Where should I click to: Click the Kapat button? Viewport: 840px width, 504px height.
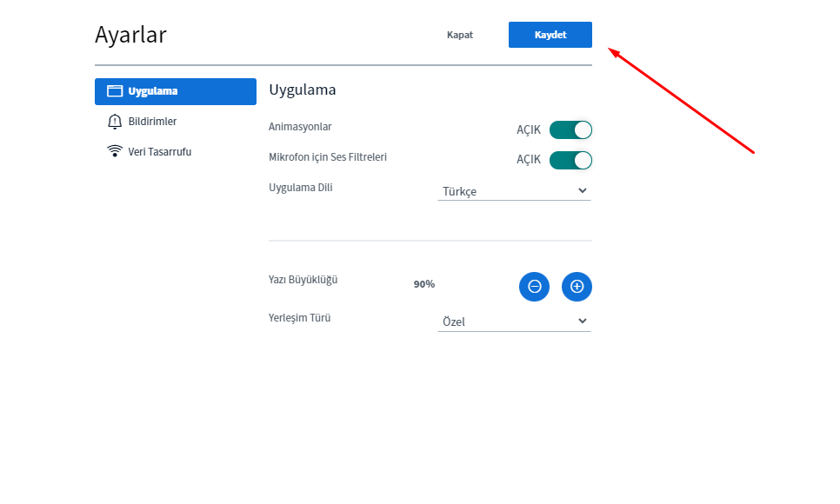coord(460,35)
